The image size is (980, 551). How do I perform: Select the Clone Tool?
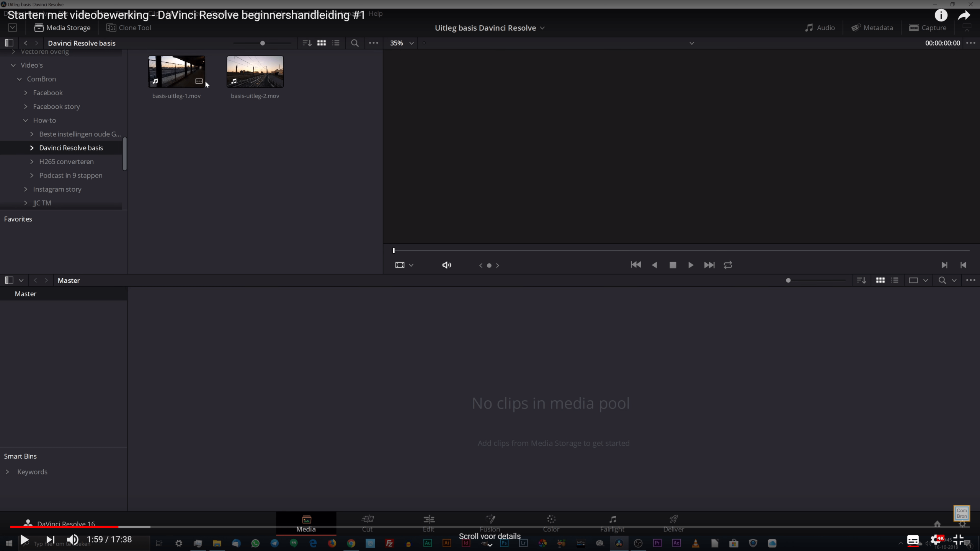coord(128,28)
